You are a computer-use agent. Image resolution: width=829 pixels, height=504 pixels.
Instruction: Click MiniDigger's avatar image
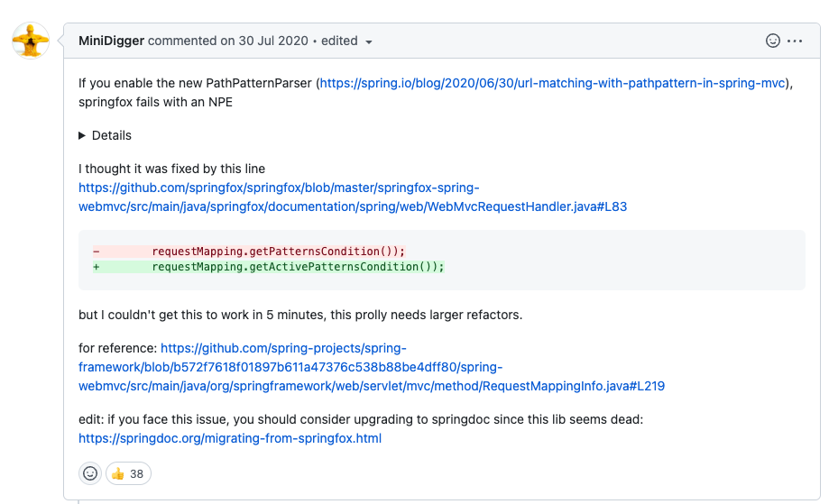click(31, 41)
